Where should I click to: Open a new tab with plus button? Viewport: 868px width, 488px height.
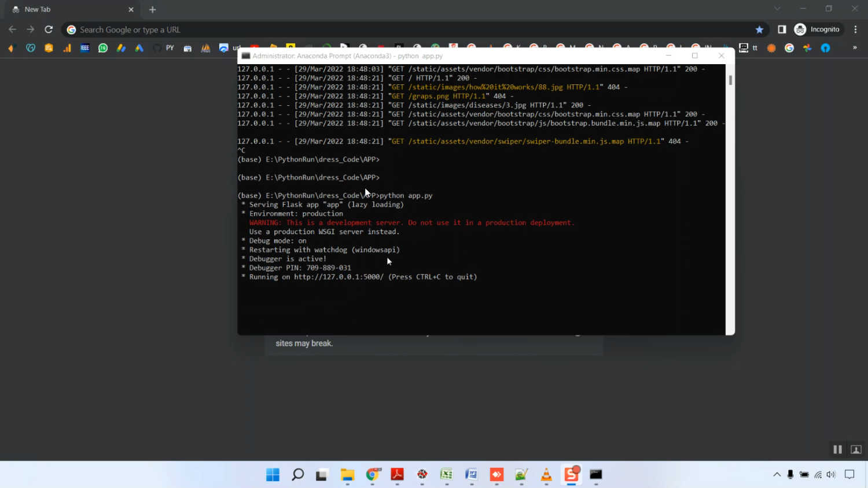pos(153,9)
